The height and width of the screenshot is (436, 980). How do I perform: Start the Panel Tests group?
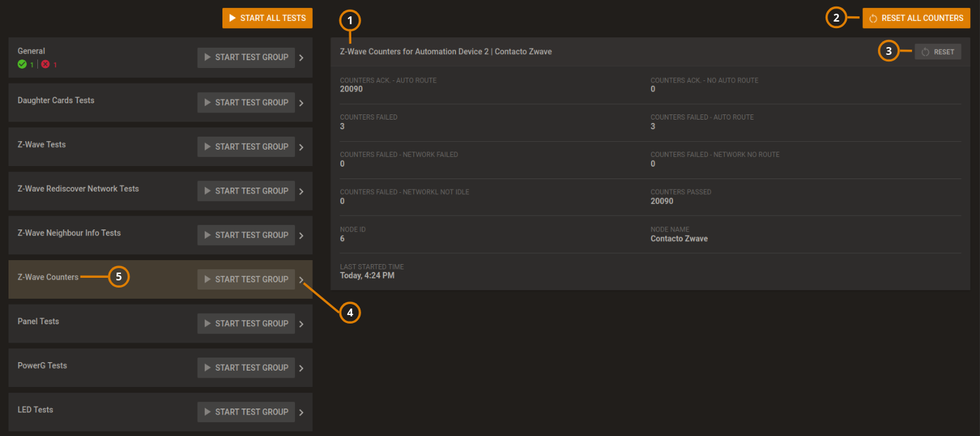(x=246, y=324)
